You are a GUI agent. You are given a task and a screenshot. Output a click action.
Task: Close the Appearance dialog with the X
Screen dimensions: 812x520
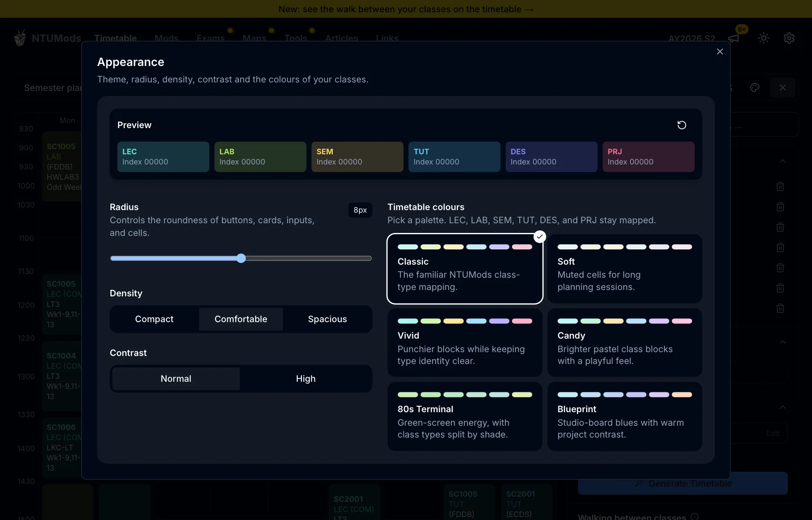(x=720, y=52)
